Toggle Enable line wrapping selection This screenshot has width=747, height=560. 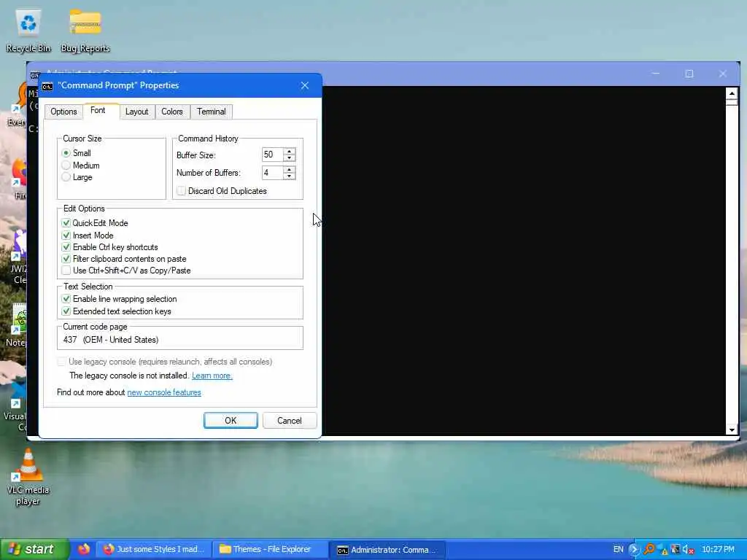pos(66,299)
